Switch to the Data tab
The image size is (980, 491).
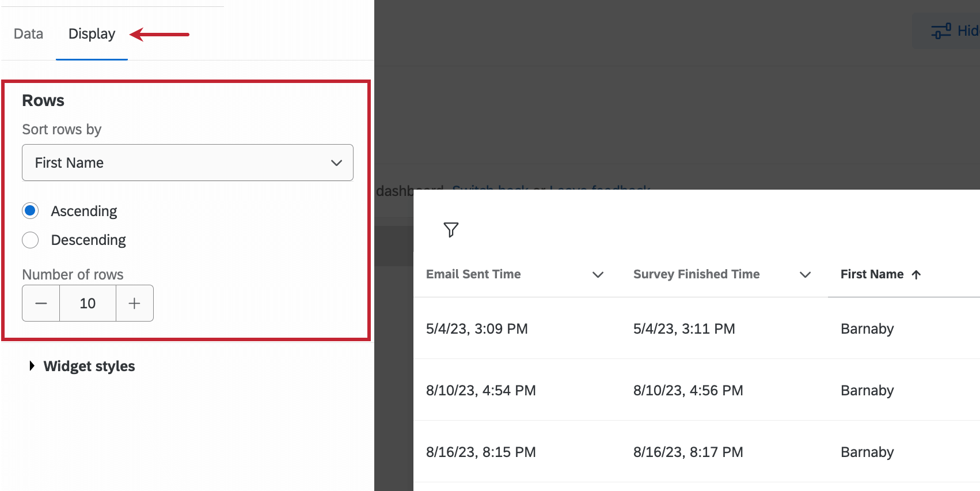point(28,34)
